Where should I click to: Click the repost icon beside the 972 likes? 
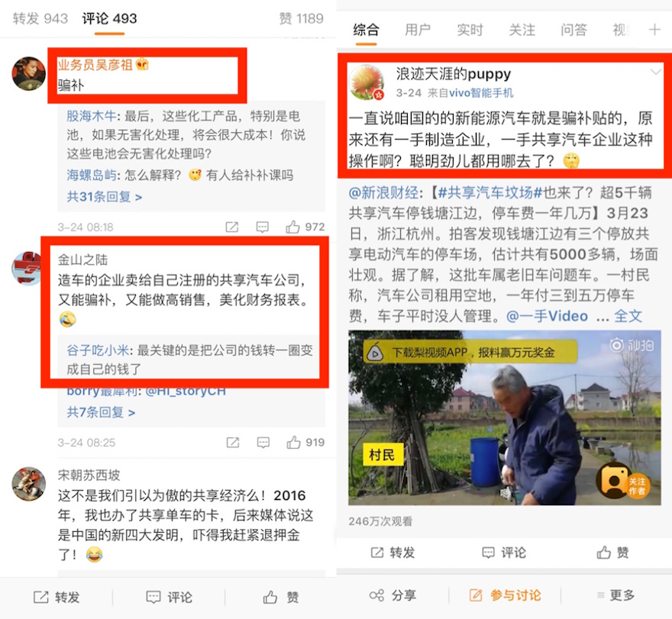coord(232,227)
